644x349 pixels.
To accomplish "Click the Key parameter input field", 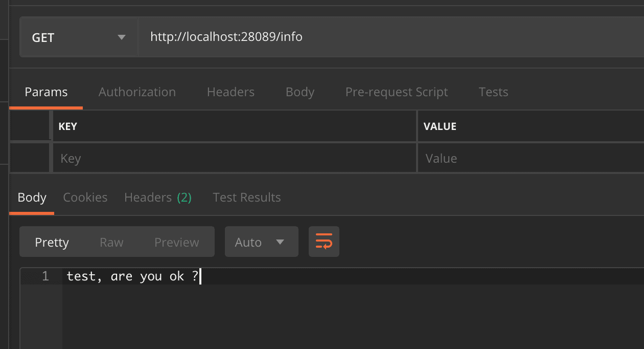I will coord(234,159).
